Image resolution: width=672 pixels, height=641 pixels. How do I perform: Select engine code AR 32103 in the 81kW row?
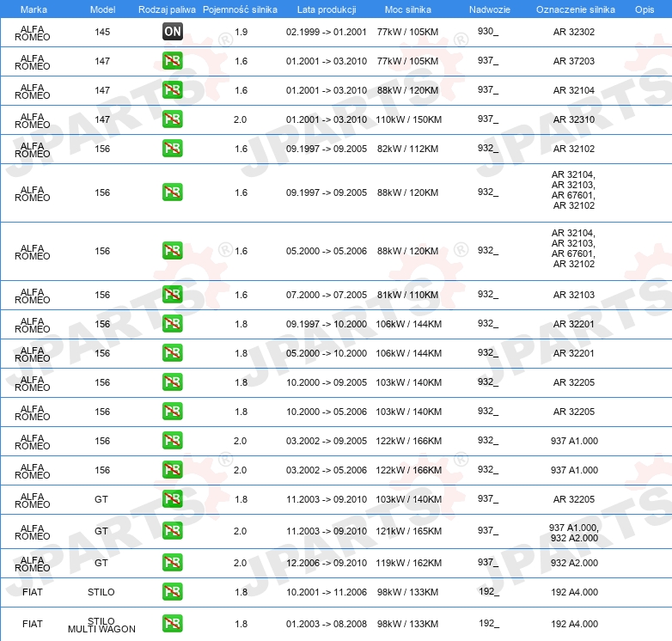[574, 295]
